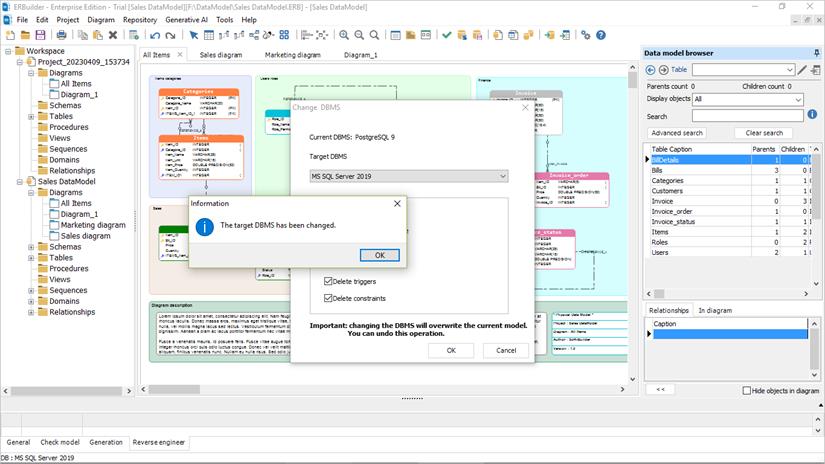Click the green checkmark validate icon
The width and height of the screenshot is (825, 464).
(x=447, y=35)
